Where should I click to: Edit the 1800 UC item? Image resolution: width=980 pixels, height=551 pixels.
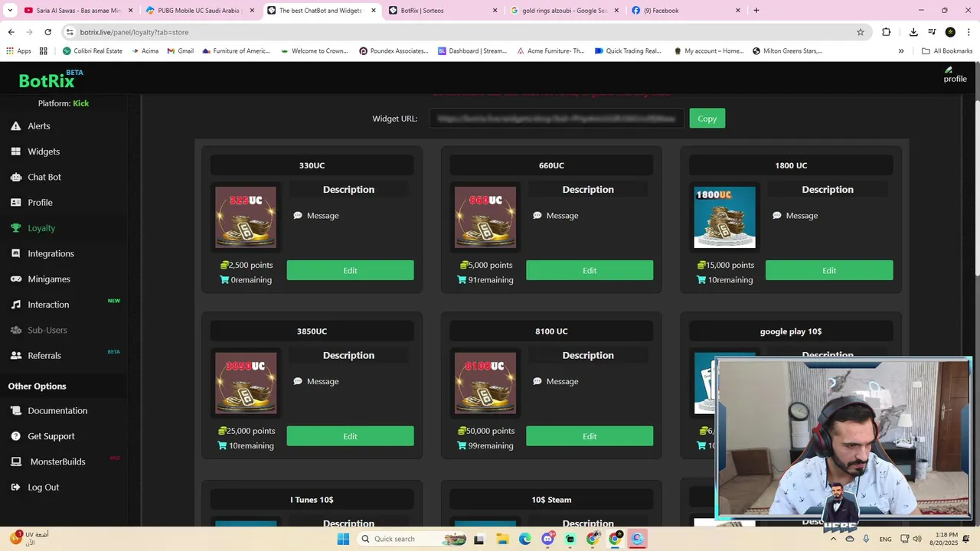(829, 270)
